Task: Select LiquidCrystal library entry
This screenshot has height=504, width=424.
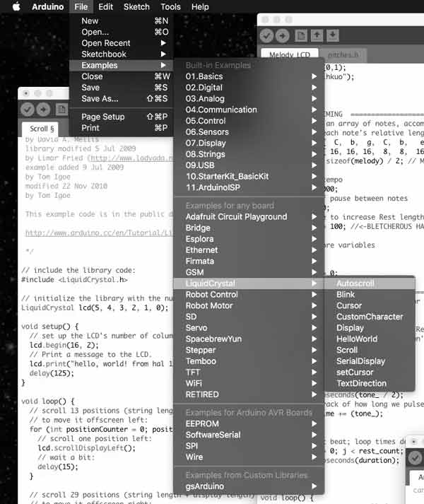Action: pyautogui.click(x=249, y=283)
